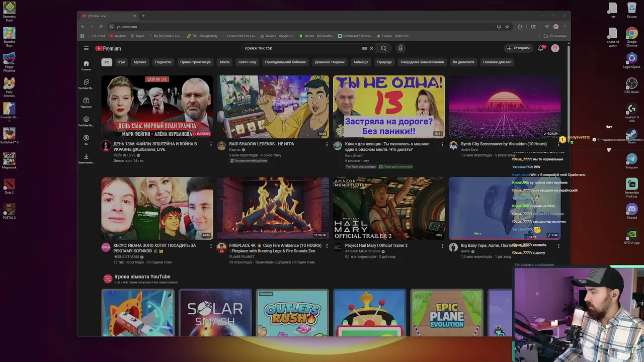
Task: Open YouTube notifications bell
Action: 541,48
